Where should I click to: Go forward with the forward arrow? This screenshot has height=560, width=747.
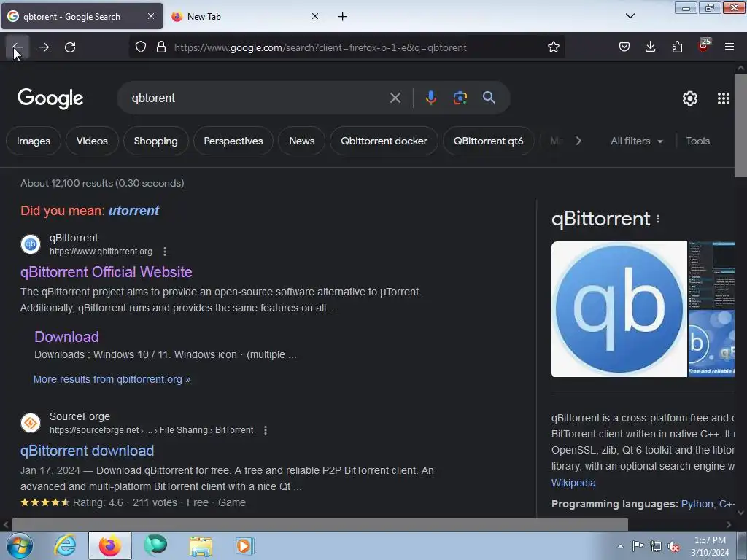click(44, 47)
